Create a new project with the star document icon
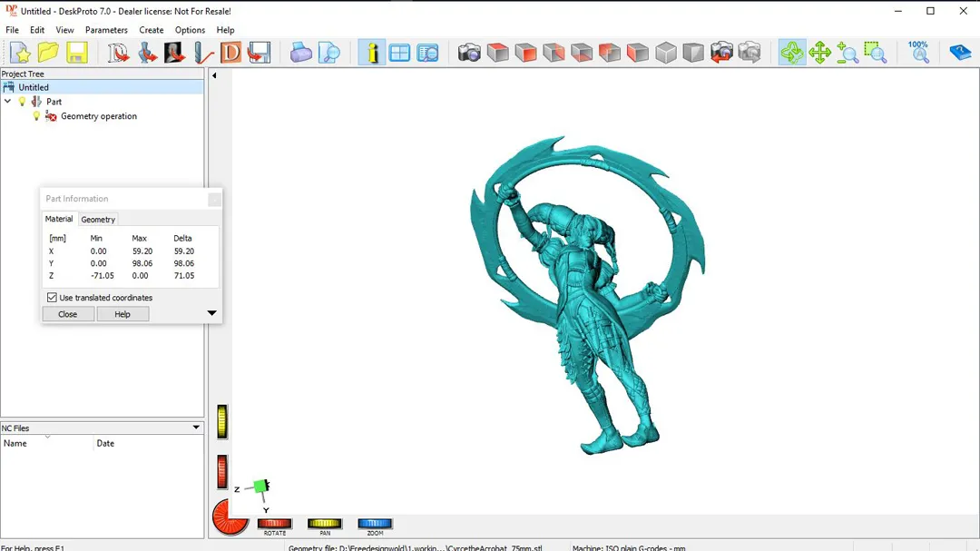The height and width of the screenshot is (551, 980). click(x=21, y=53)
